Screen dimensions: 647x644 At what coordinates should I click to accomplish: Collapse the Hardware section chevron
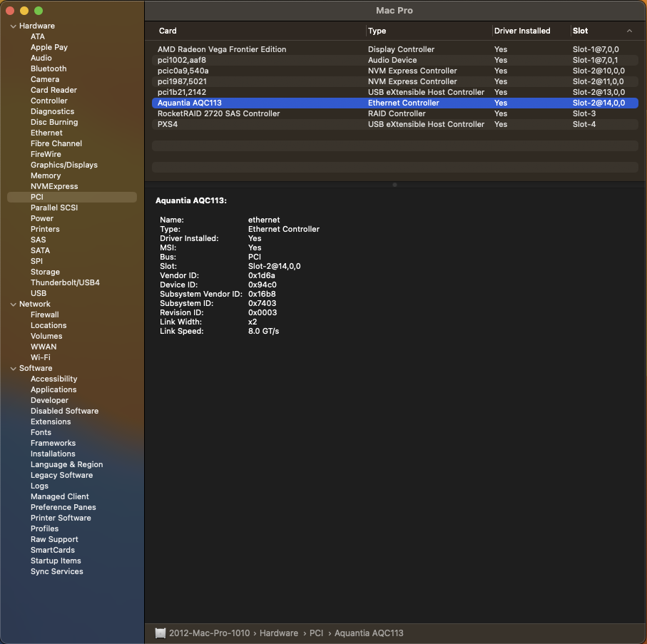coord(14,26)
